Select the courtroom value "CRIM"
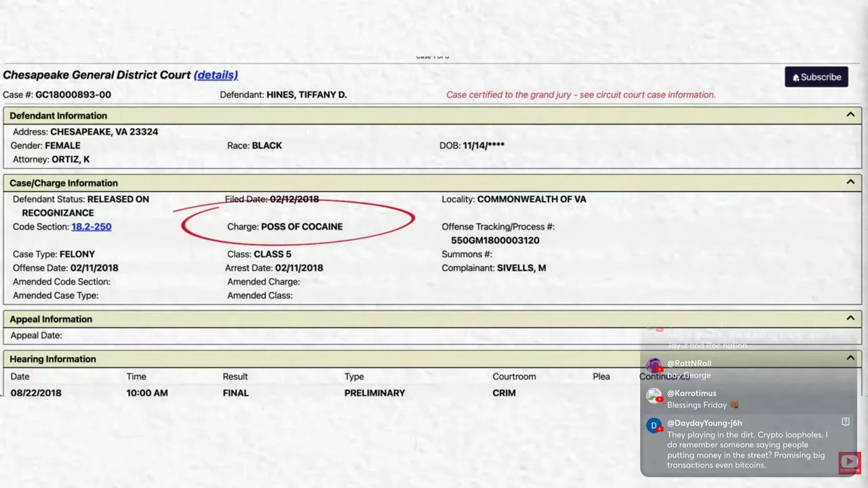Image resolution: width=868 pixels, height=488 pixels. point(504,392)
